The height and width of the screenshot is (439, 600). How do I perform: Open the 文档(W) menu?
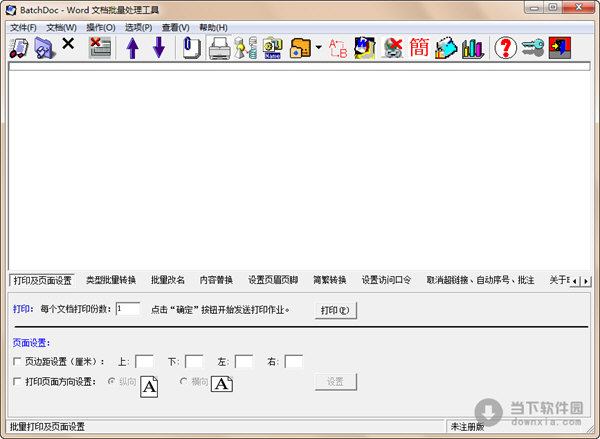click(x=61, y=28)
